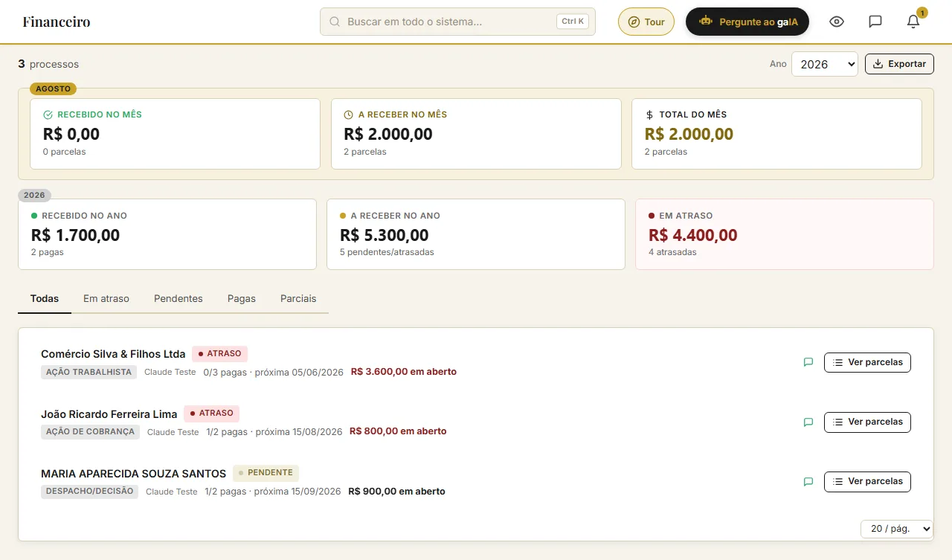952x560 pixels.
Task: Switch to the Pendentes tab
Action: (x=178, y=298)
